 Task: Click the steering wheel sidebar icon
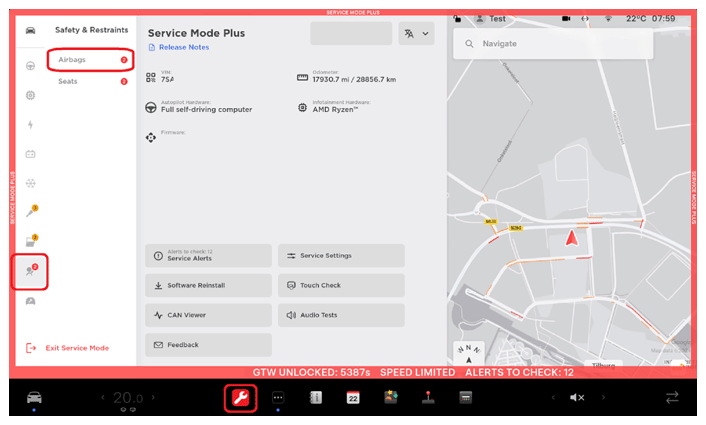(x=31, y=65)
